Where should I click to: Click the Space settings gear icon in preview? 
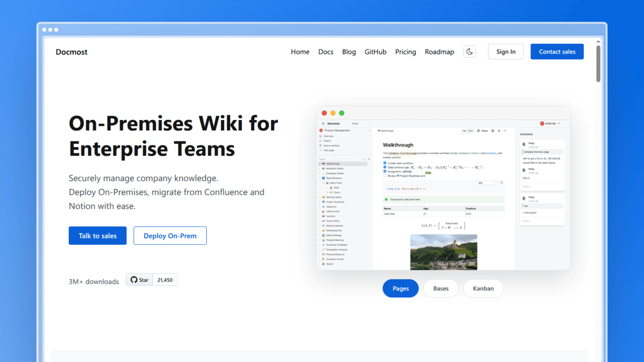coord(320,146)
